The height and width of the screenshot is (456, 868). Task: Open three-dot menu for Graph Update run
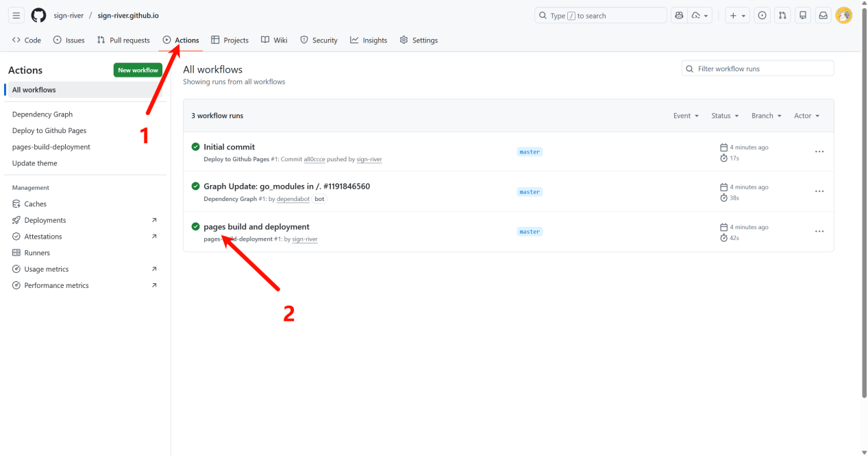(819, 191)
